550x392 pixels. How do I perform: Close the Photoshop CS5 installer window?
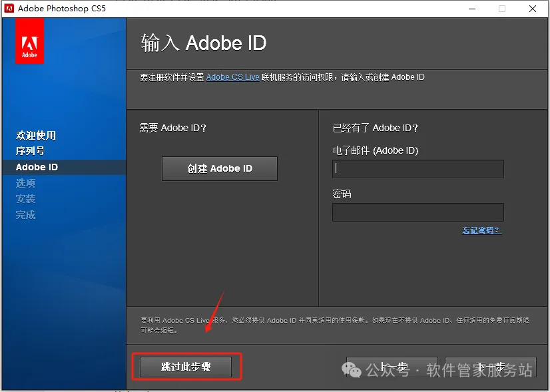[x=533, y=9]
